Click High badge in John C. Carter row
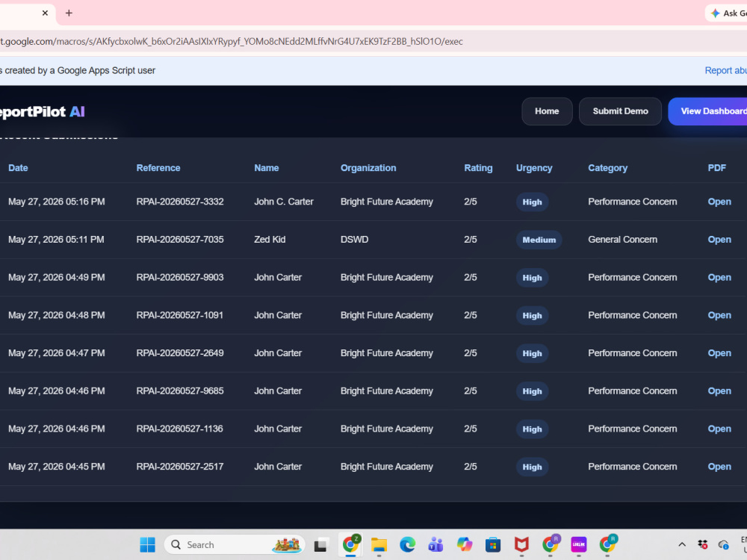The image size is (747, 560). click(x=532, y=202)
